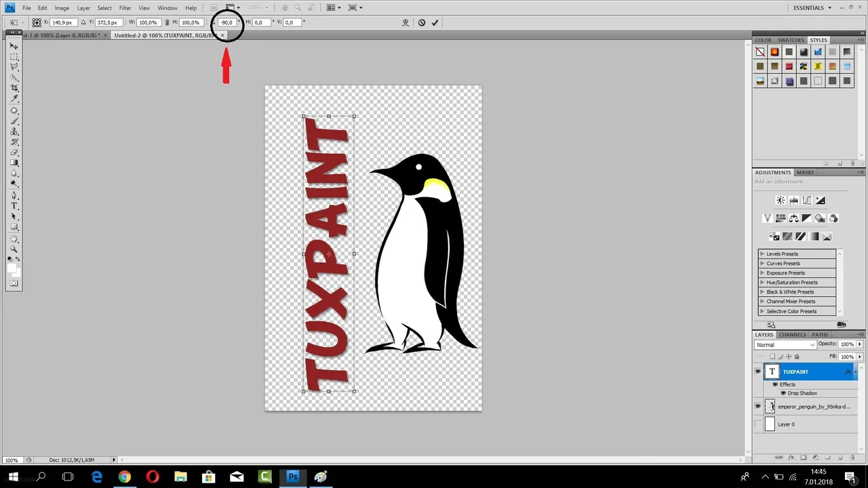
Task: Add a Color Balance adjustment
Action: click(793, 218)
